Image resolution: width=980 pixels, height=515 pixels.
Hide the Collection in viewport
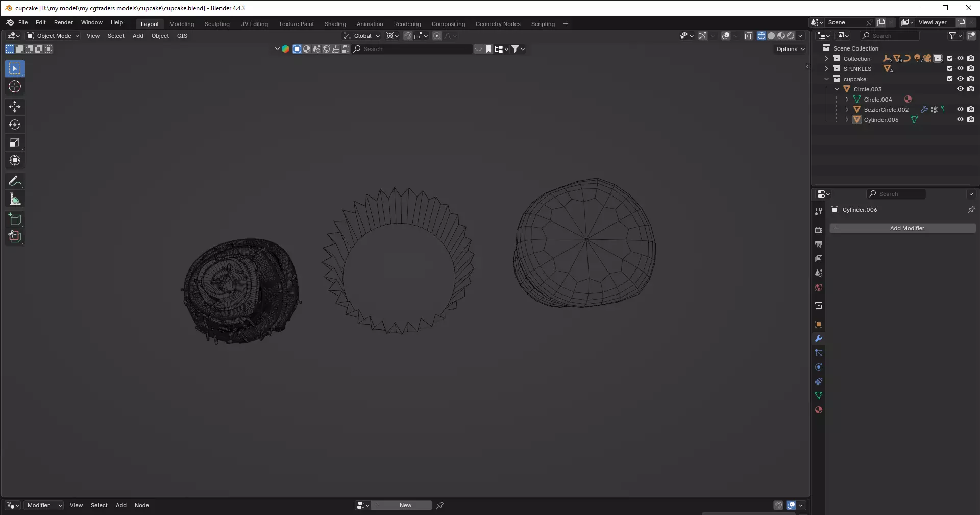pyautogui.click(x=960, y=58)
